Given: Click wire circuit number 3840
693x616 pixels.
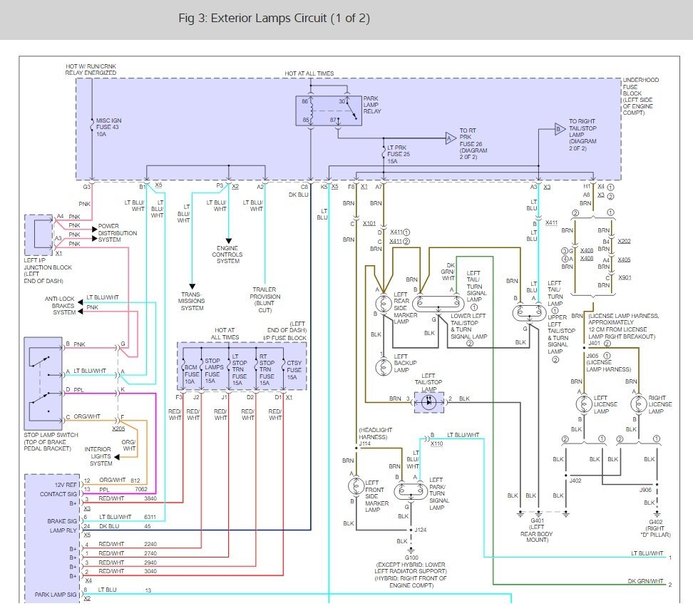Looking at the screenshot, I should (x=150, y=498).
